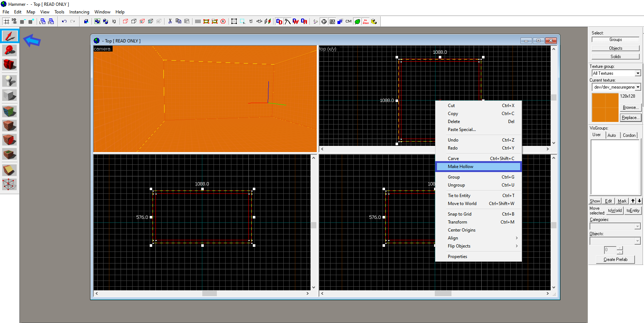
Task: Click the Undo arrow in toolbar
Action: pos(64,21)
